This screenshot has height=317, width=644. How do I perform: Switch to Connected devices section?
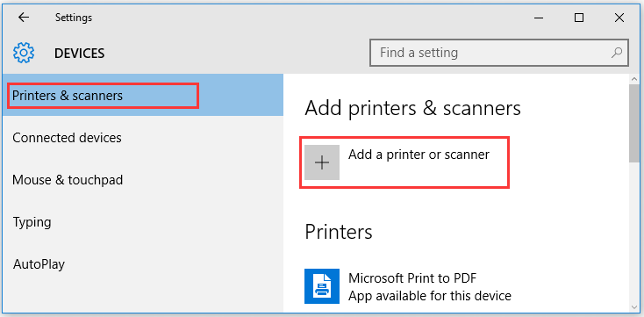tap(142, 137)
